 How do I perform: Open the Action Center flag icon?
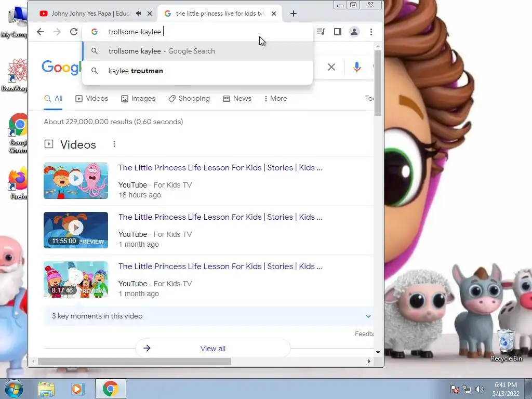455,389
